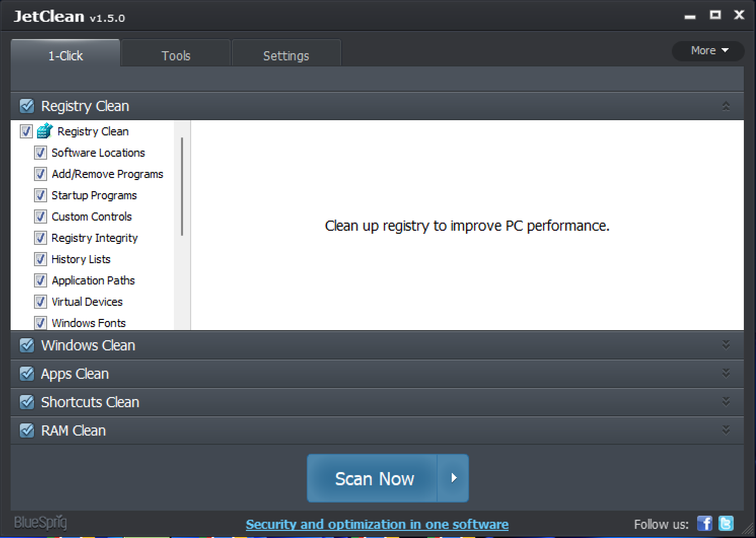Toggle Apps Clean section checkbox

tap(27, 374)
